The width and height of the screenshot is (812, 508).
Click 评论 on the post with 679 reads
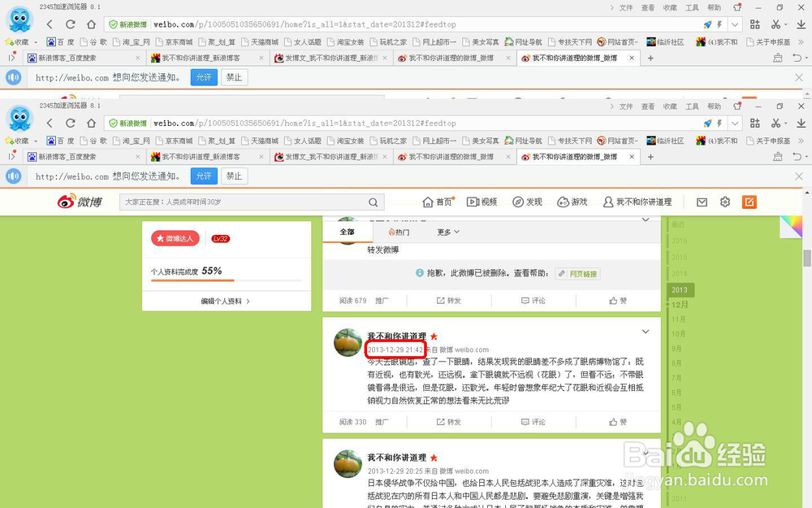533,301
